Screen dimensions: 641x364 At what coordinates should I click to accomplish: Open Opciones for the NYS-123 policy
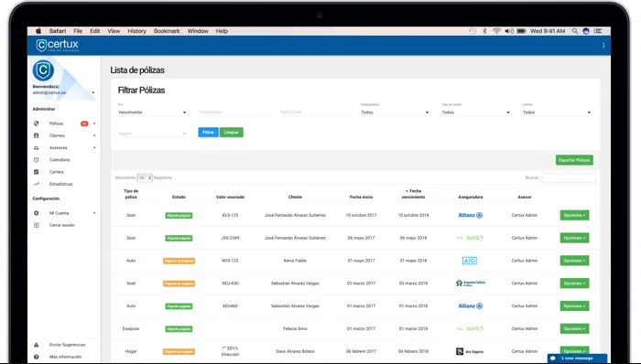[574, 261]
